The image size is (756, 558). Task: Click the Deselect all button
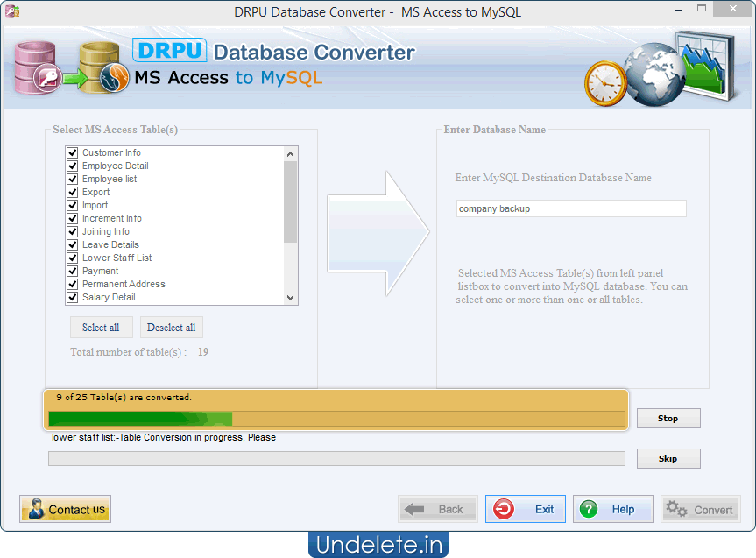171,328
